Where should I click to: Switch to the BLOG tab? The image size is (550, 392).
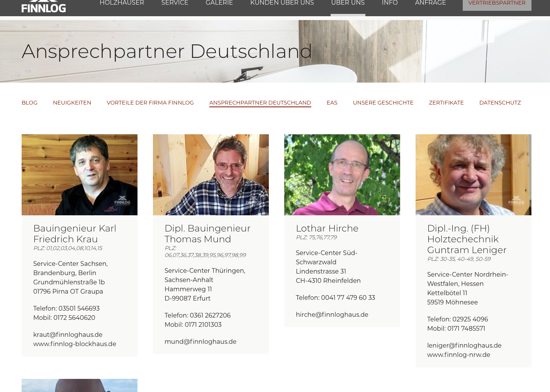pyautogui.click(x=29, y=103)
